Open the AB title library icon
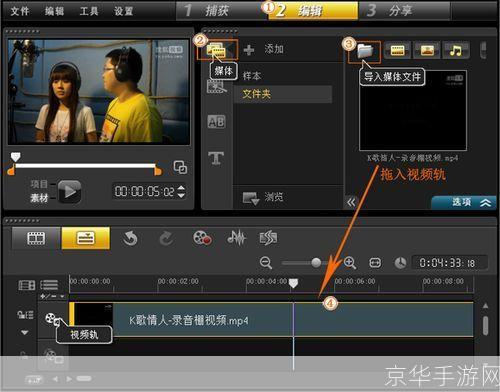Screen dimensions: 500x392 [216, 122]
